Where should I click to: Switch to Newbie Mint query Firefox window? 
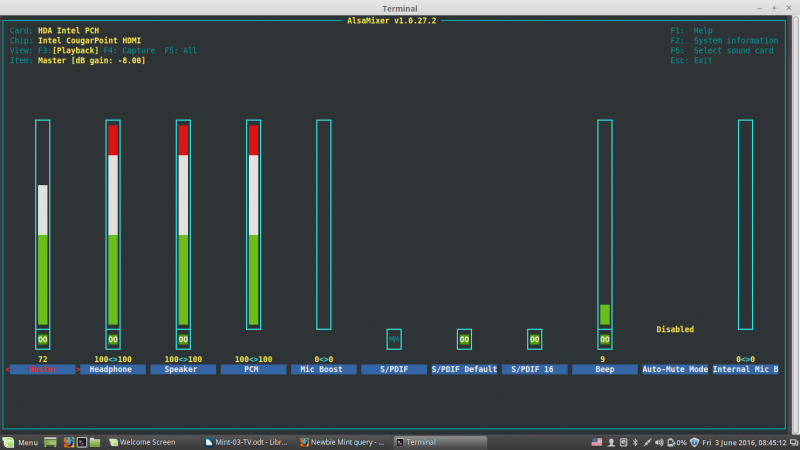point(342,442)
